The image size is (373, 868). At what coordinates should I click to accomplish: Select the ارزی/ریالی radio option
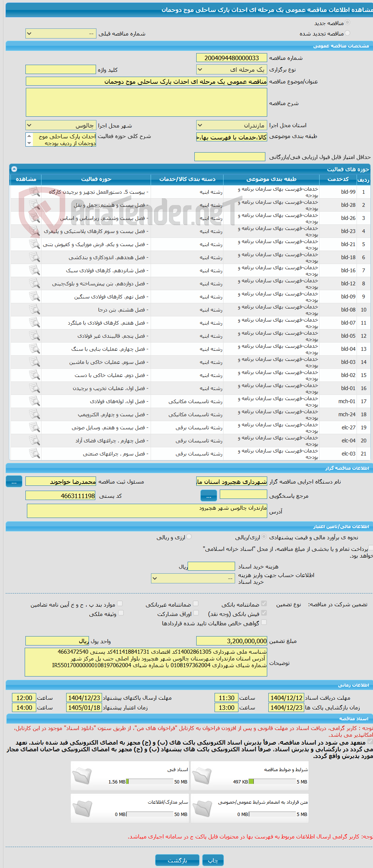coord(264,537)
